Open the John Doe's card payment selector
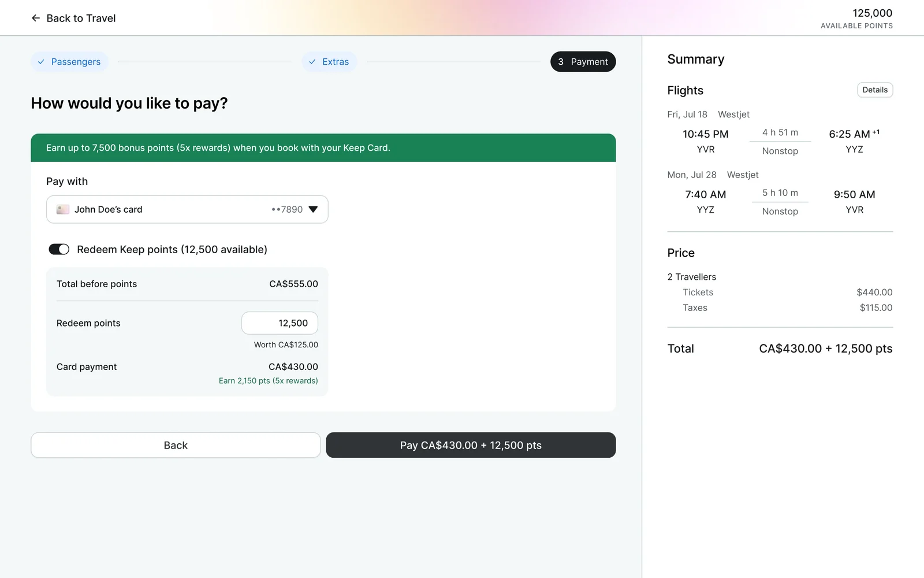The height and width of the screenshot is (578, 924). click(187, 209)
